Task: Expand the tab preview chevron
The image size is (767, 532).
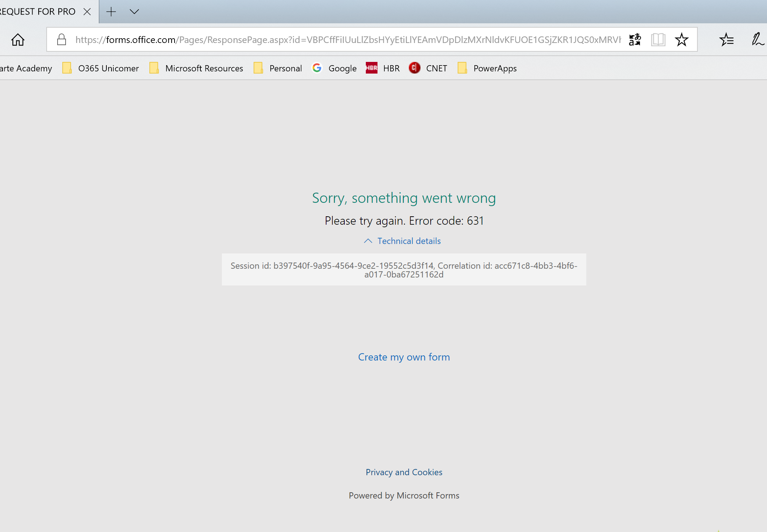Action: (134, 12)
